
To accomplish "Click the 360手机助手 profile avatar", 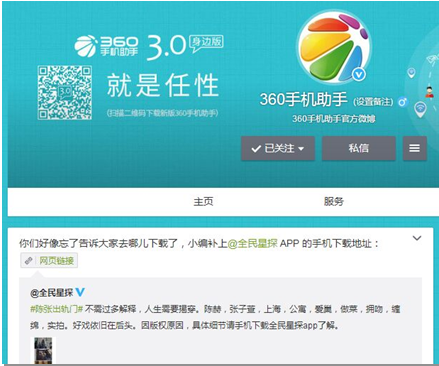I will point(334,47).
